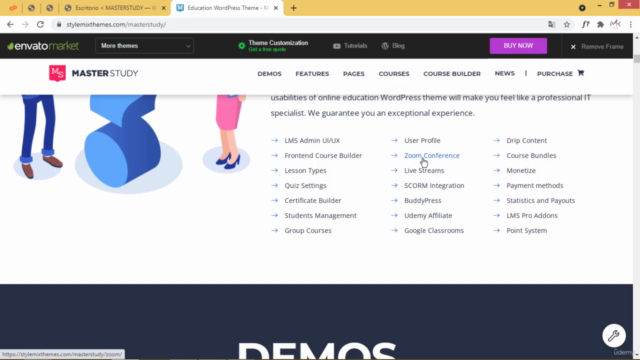Open the Drip Content link
Screen dimensions: 640x360
(527, 140)
